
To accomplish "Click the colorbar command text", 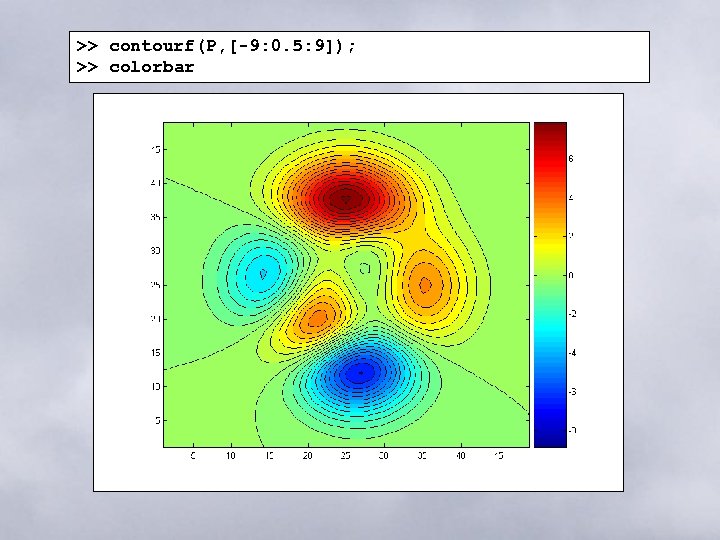I will [x=152, y=67].
